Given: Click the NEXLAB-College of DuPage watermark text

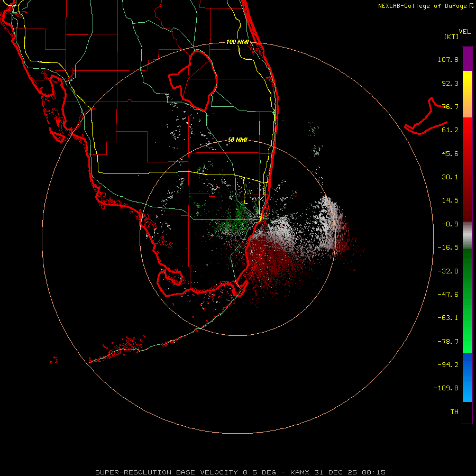Looking at the screenshot, I should click(x=426, y=6).
